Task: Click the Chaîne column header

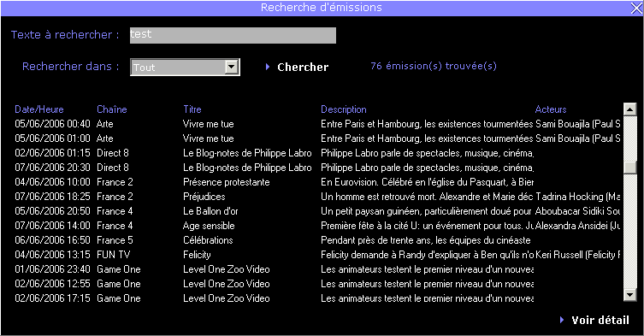Action: 112,109
